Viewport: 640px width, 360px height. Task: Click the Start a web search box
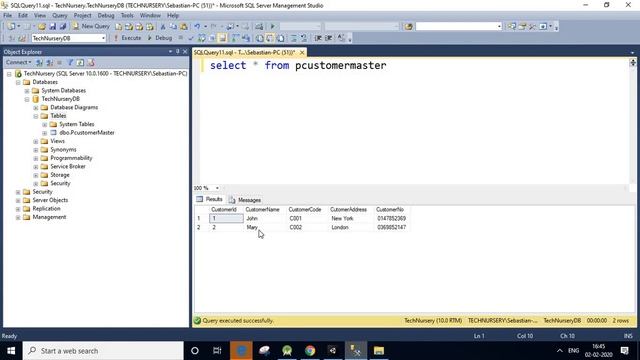coord(103,351)
